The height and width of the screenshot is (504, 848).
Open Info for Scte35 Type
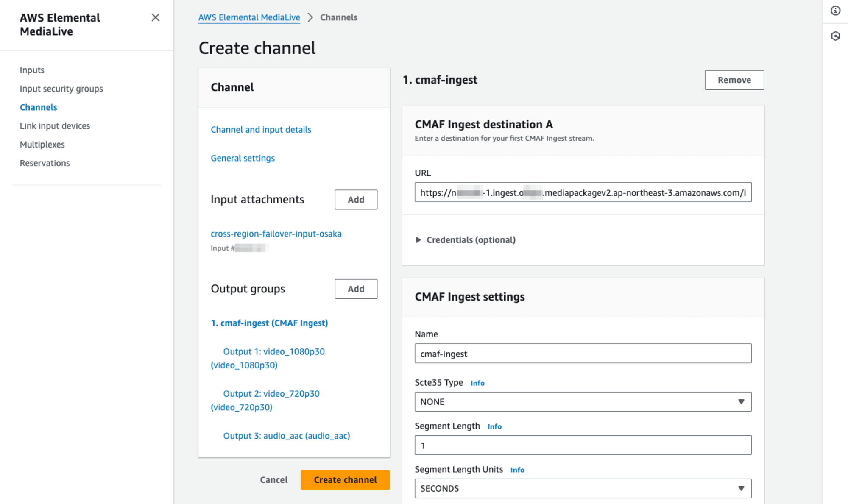[477, 383]
